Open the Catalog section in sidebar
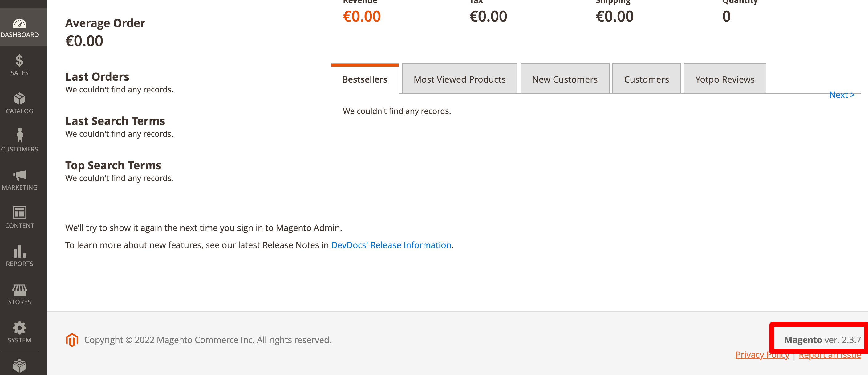The image size is (868, 375). [19, 103]
